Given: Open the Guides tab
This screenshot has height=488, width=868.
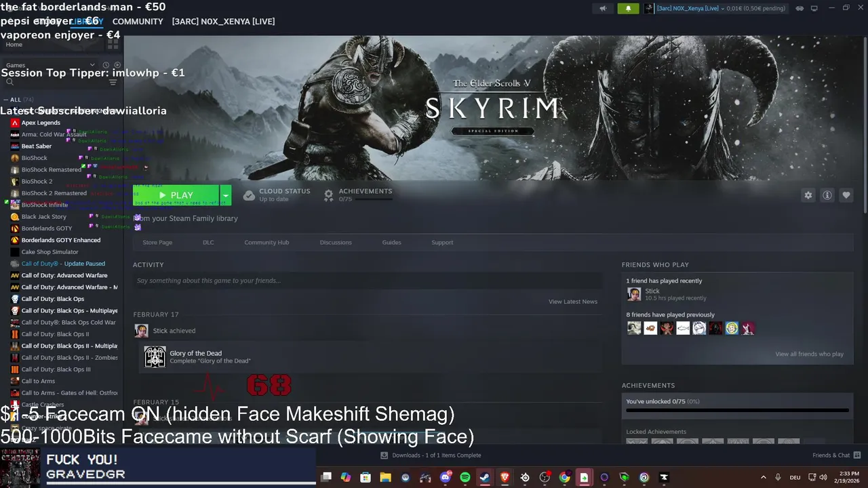Looking at the screenshot, I should [391, 243].
